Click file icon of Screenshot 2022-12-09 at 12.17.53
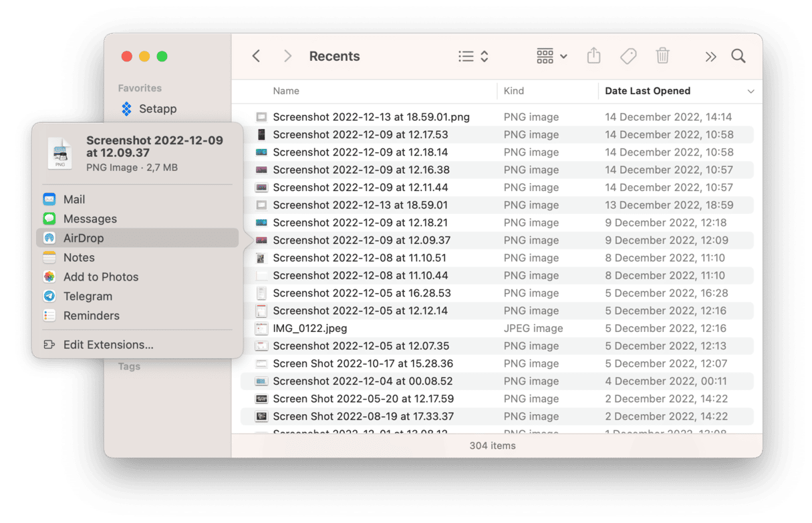812x523 pixels. coord(261,134)
